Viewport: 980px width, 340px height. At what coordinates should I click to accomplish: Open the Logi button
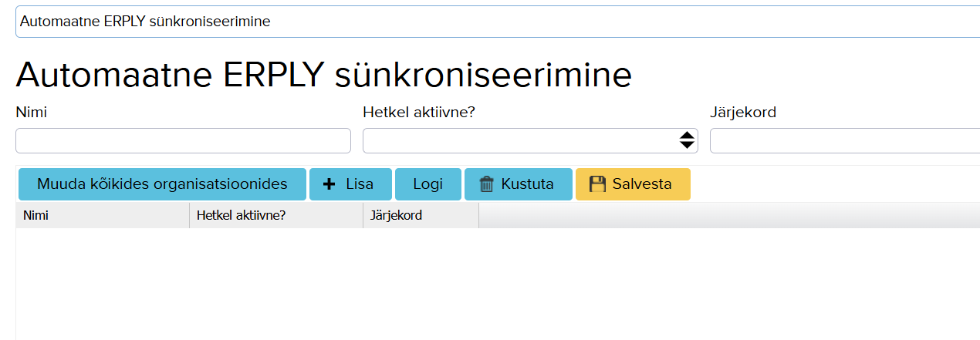click(x=427, y=184)
